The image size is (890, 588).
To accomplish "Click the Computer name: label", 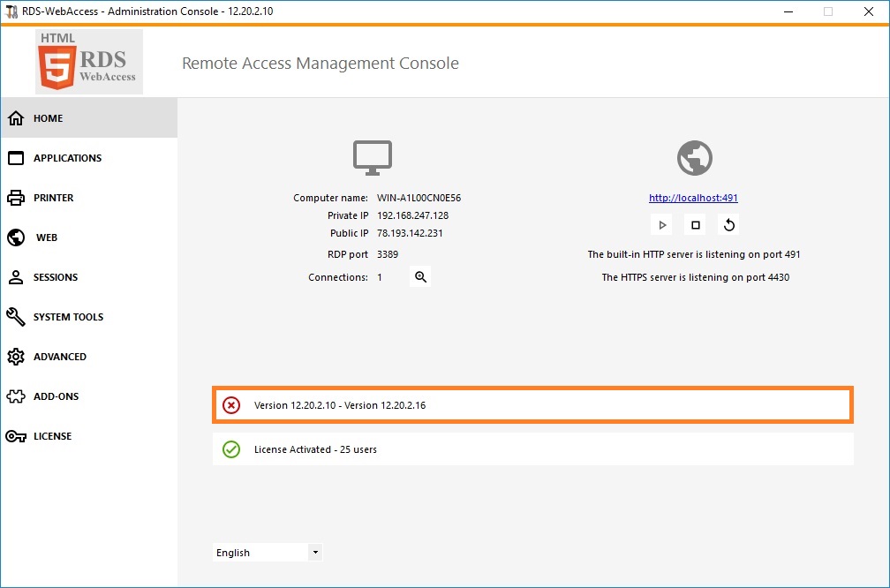I will [x=331, y=198].
